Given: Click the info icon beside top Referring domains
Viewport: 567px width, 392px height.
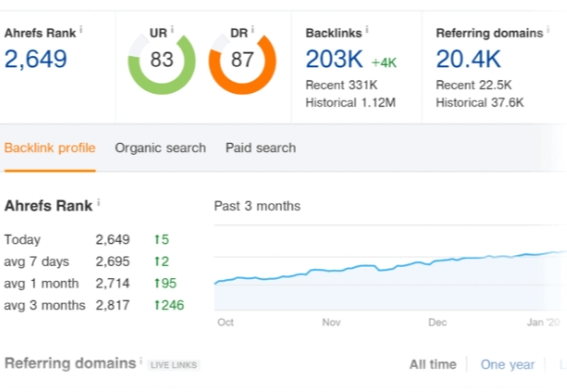Looking at the screenshot, I should pyautogui.click(x=548, y=29).
